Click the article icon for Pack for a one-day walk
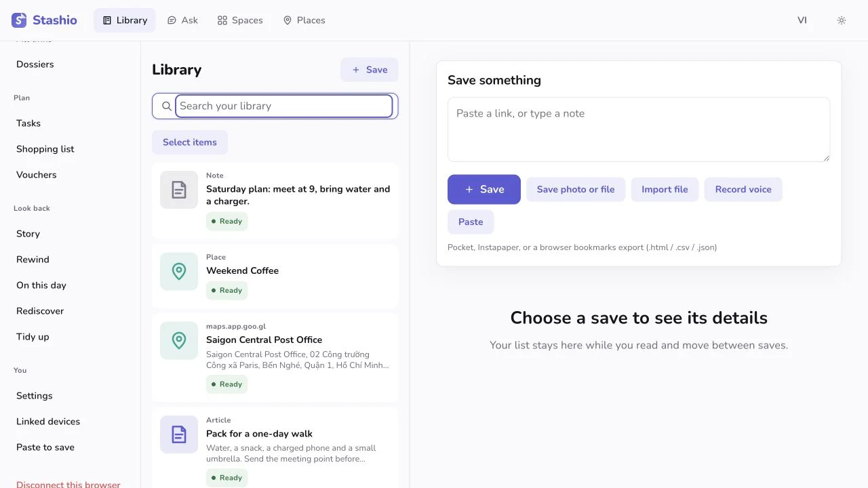 click(179, 434)
